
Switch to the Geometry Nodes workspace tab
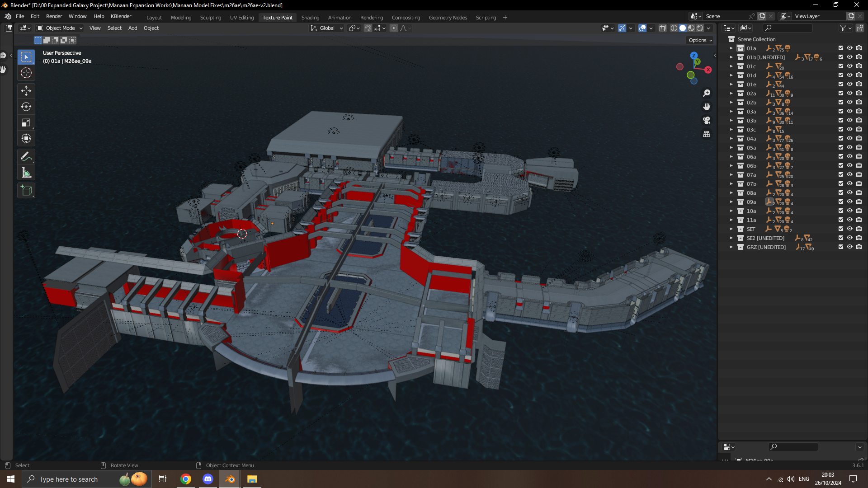coord(448,18)
